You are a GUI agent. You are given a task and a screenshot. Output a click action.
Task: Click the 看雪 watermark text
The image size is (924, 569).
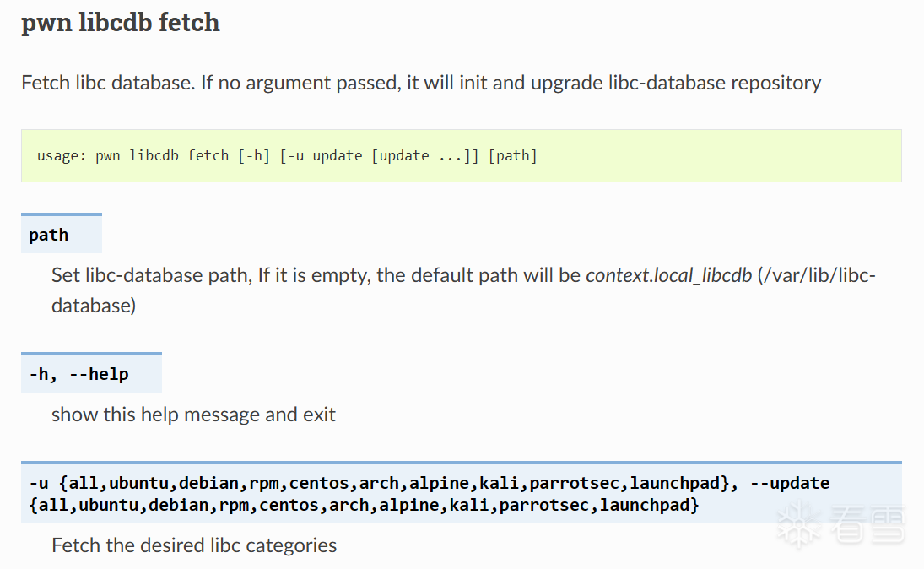[867, 523]
